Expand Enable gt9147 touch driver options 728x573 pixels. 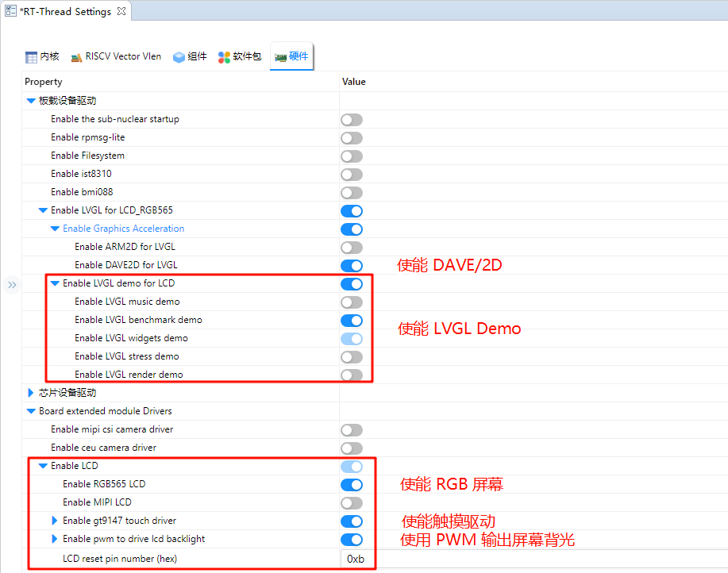55,521
